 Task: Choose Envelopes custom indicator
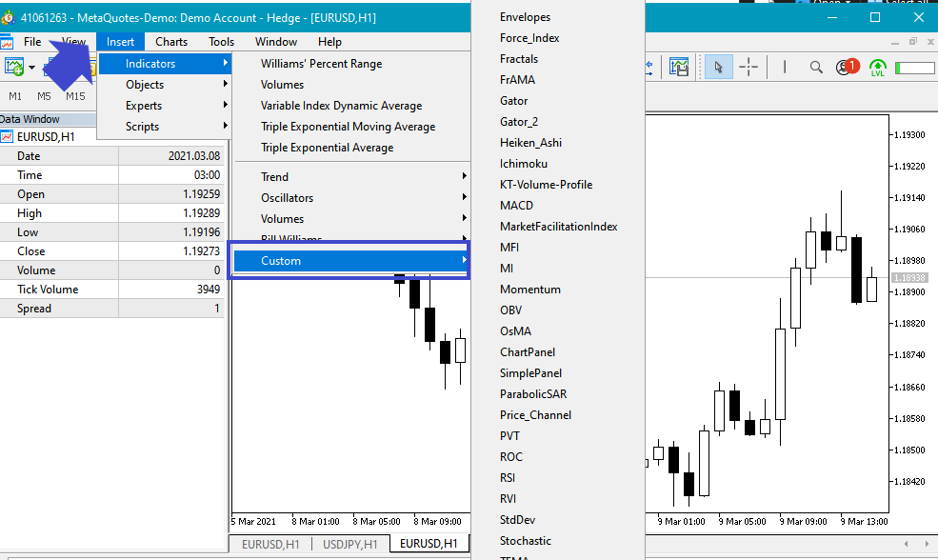pos(526,17)
